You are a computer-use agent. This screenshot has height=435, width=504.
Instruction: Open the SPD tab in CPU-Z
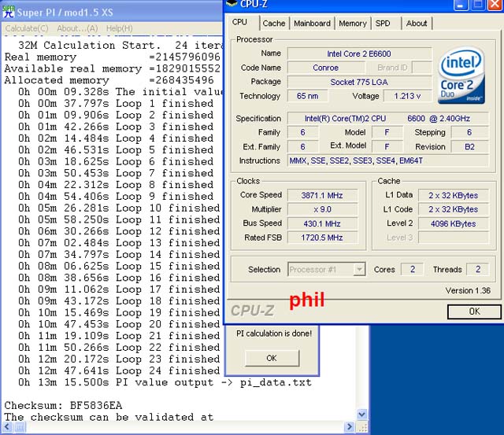383,24
